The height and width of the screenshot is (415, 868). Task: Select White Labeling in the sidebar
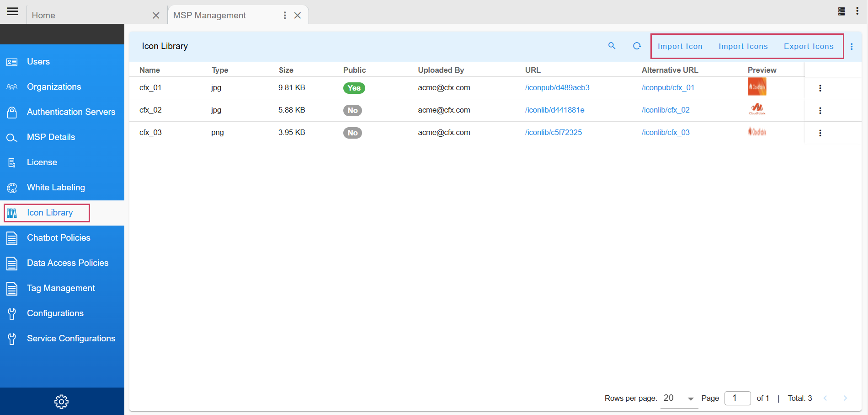pos(56,188)
